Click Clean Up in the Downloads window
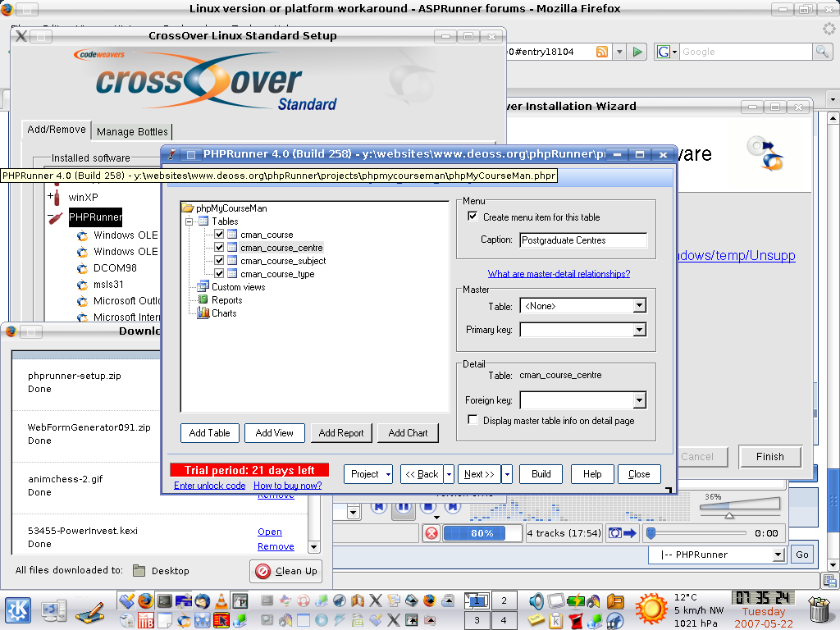This screenshot has width=840, height=630. pyautogui.click(x=286, y=571)
